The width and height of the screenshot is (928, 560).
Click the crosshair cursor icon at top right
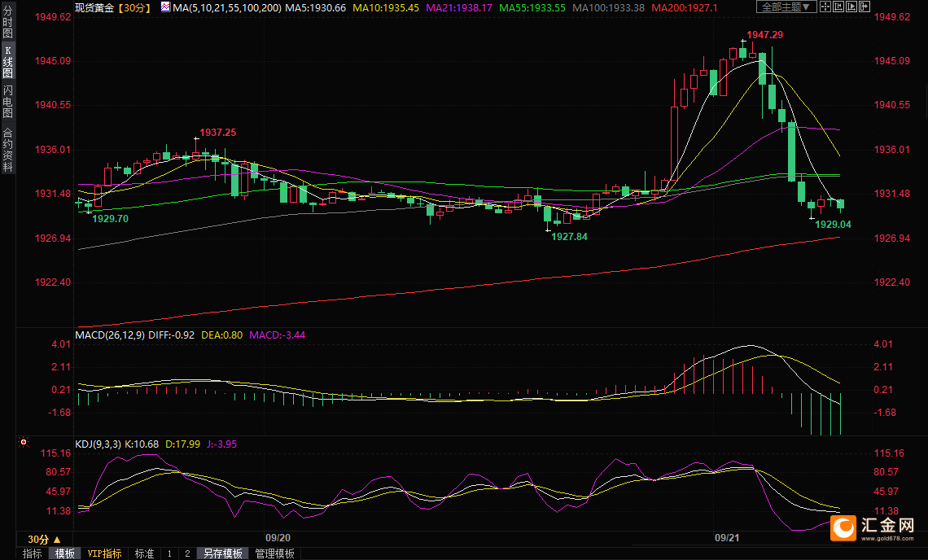click(825, 7)
